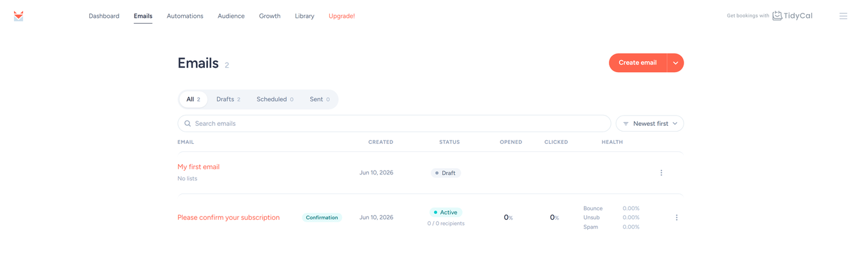Open the Emails nav item
Image resolution: width=868 pixels, height=260 pixels.
click(143, 16)
